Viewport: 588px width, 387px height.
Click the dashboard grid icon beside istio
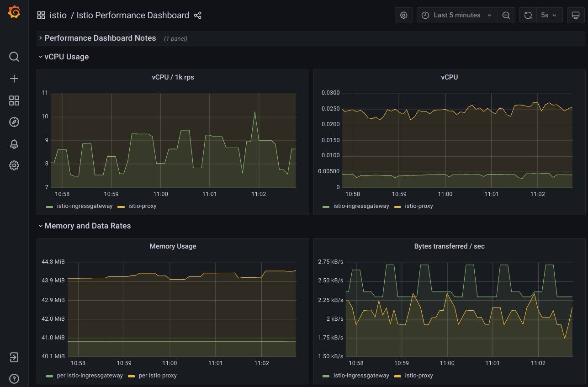tap(41, 15)
